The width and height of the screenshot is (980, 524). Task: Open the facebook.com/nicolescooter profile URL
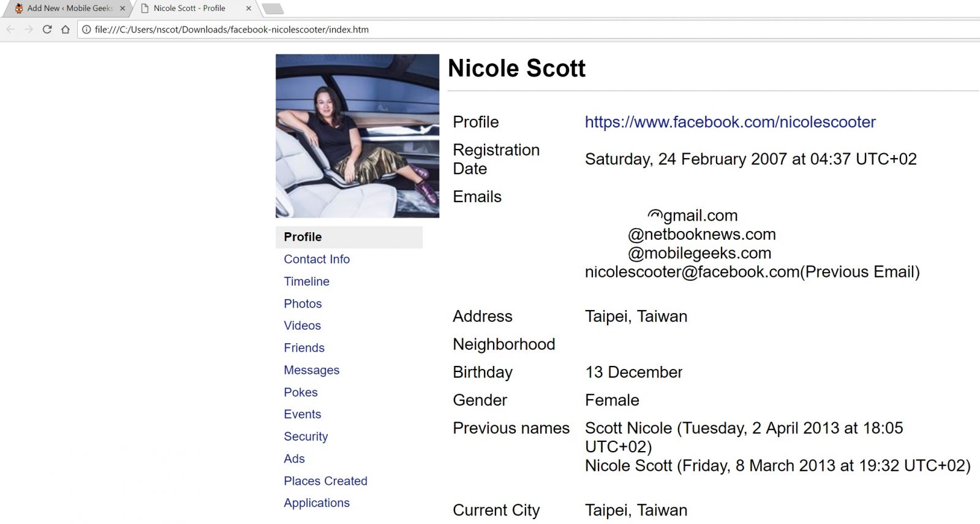click(x=730, y=122)
